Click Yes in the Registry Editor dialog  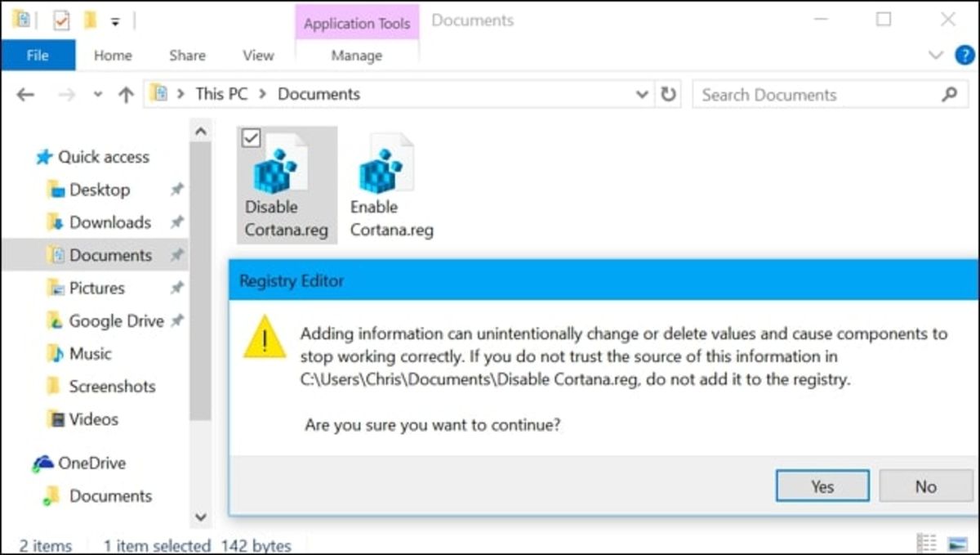(x=822, y=486)
